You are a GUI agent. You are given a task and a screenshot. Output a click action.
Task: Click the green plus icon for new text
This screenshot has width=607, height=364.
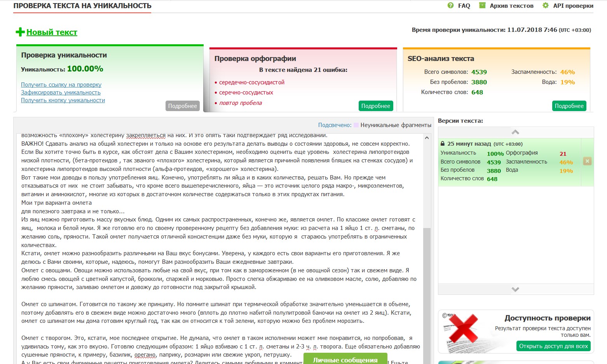point(20,32)
